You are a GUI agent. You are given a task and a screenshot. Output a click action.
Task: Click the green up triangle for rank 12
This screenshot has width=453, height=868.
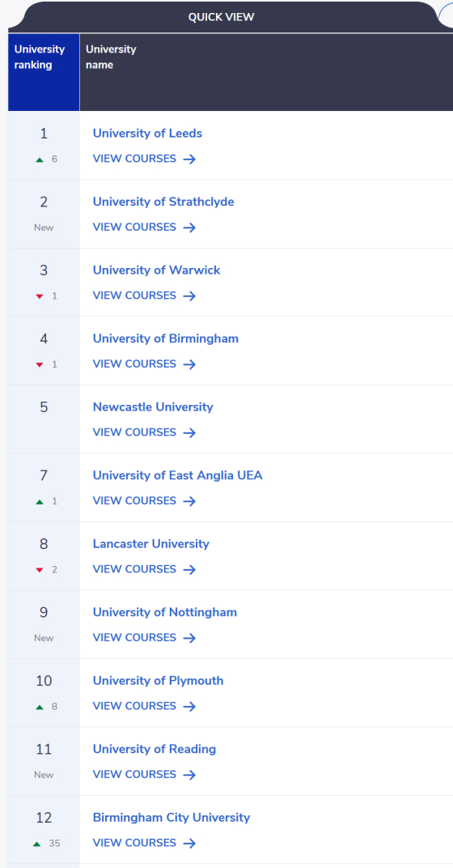click(x=37, y=844)
